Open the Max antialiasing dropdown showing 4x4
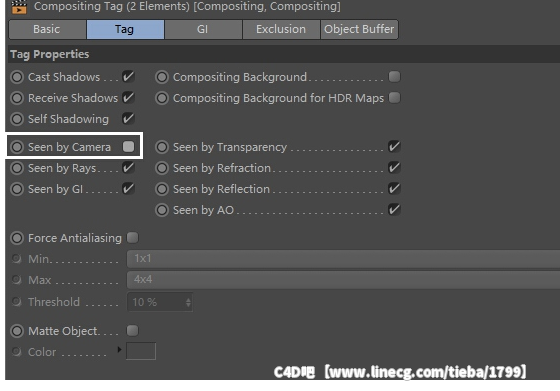Image resolution: width=560 pixels, height=391 pixels. tap(343, 280)
